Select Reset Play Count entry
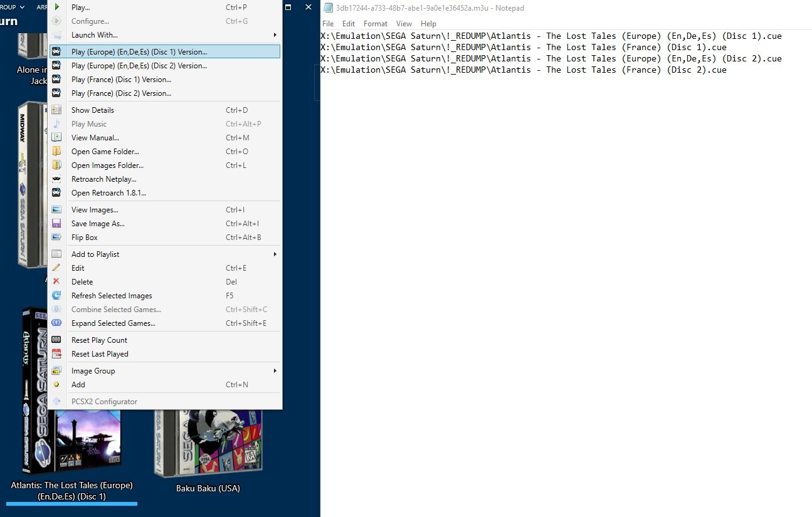 [x=164, y=340]
